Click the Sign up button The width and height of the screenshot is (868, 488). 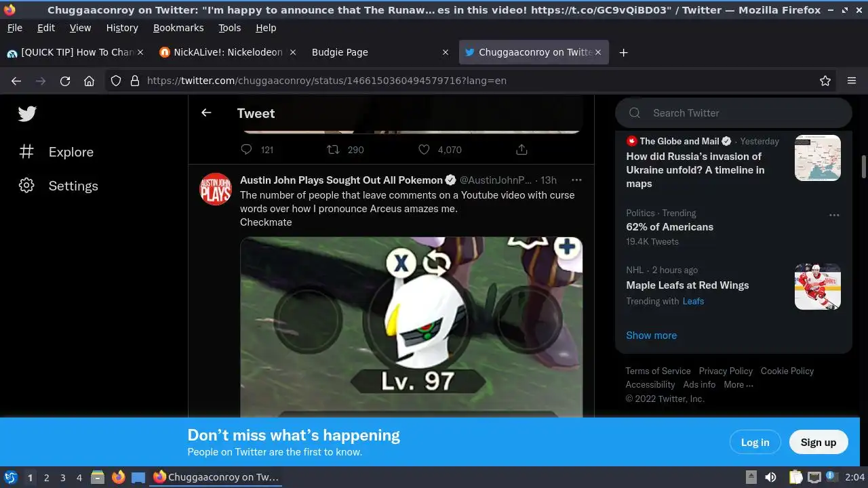818,442
